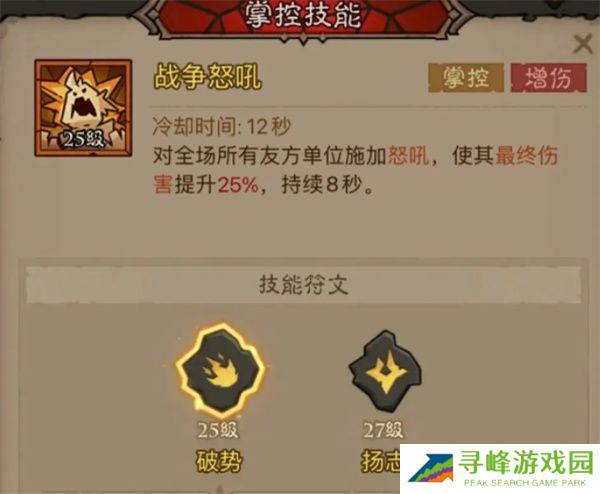This screenshot has height=494, width=600.
Task: Click the 25级 level under 破势 rune
Action: [218, 430]
